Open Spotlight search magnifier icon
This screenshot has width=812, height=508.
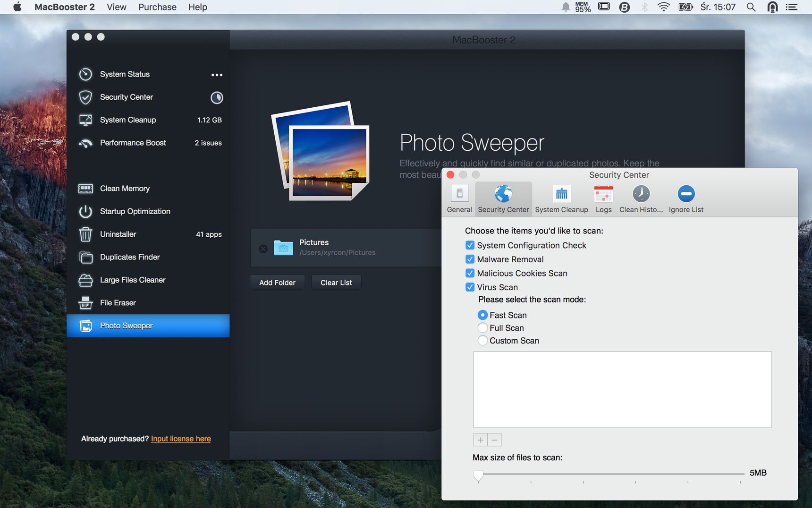click(x=751, y=7)
